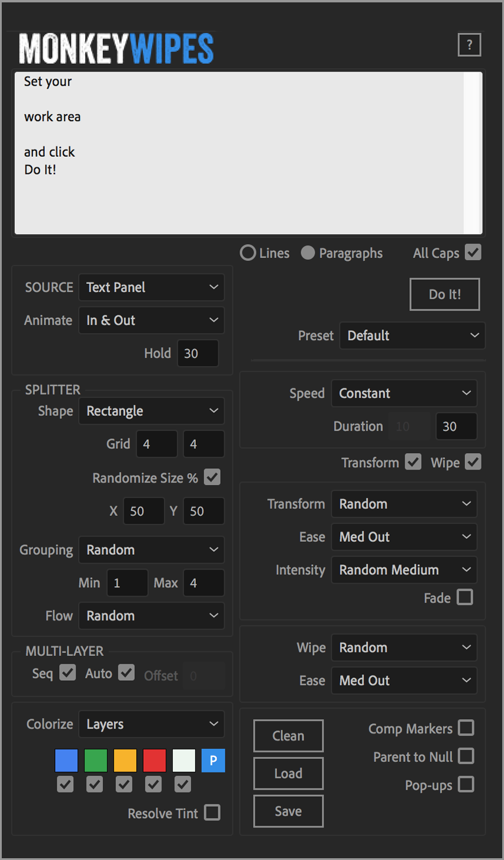Toggle the All Caps checkbox
The image size is (504, 860).
[473, 253]
